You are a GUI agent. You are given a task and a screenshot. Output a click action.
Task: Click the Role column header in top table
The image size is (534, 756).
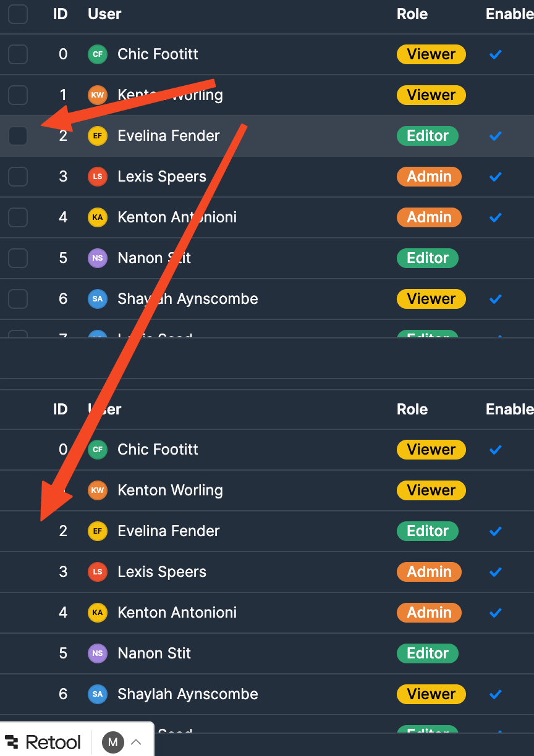(x=412, y=14)
